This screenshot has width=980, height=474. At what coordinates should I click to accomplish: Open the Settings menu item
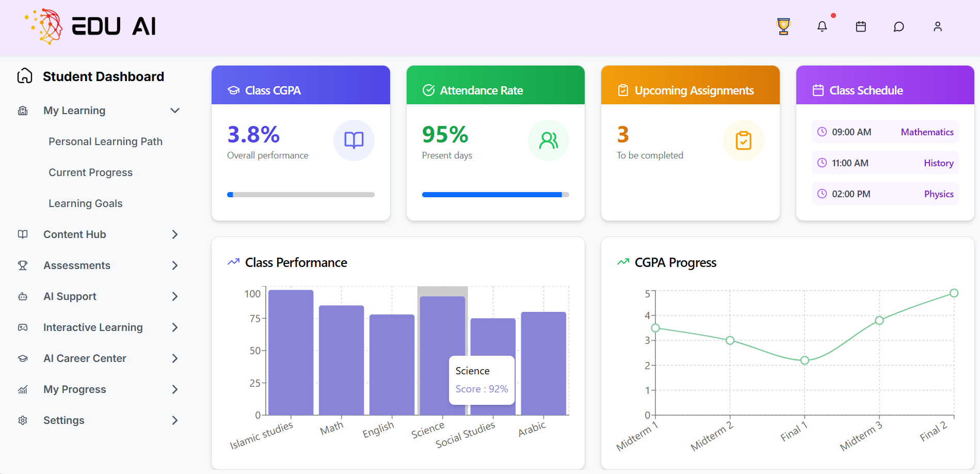63,420
